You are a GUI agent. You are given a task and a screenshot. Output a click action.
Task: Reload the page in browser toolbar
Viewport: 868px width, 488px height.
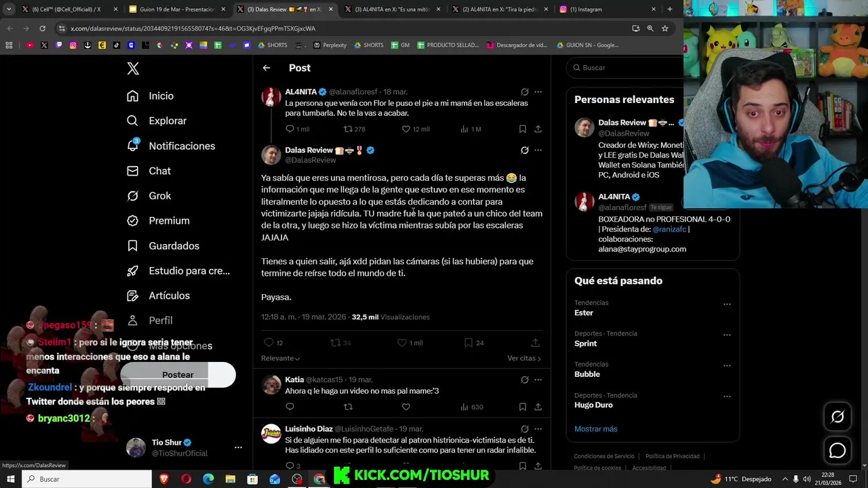pyautogui.click(x=42, y=28)
